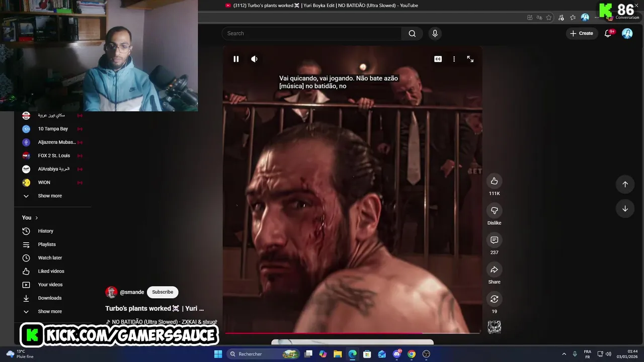This screenshot has height=362, width=644.
Task: Click taskbar Rechercher search box
Action: click(264, 354)
